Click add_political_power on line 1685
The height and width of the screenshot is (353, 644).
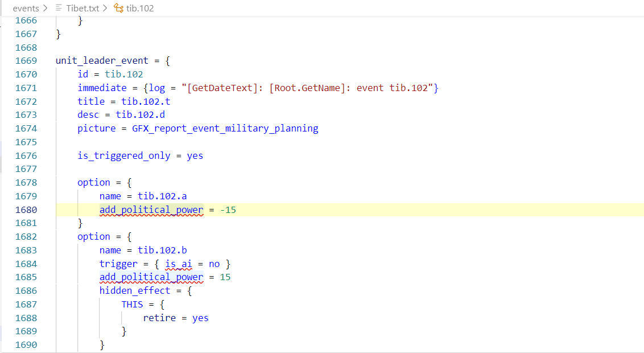[151, 277]
